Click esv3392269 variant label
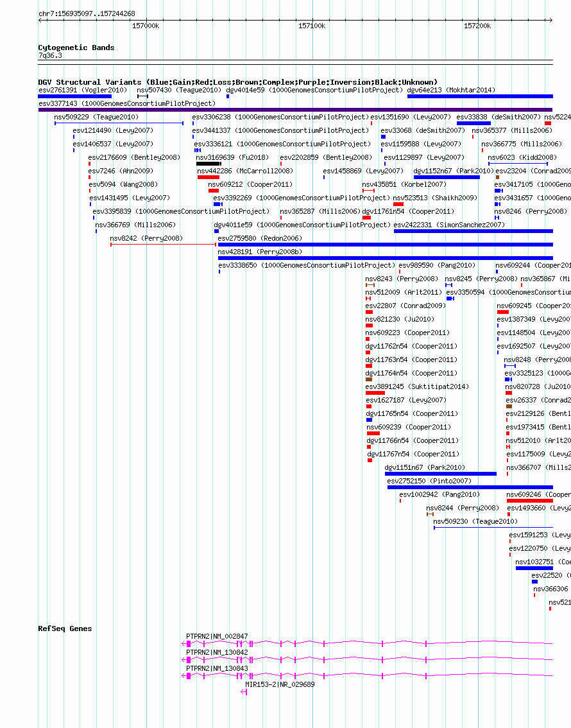571x728 pixels. (302, 198)
